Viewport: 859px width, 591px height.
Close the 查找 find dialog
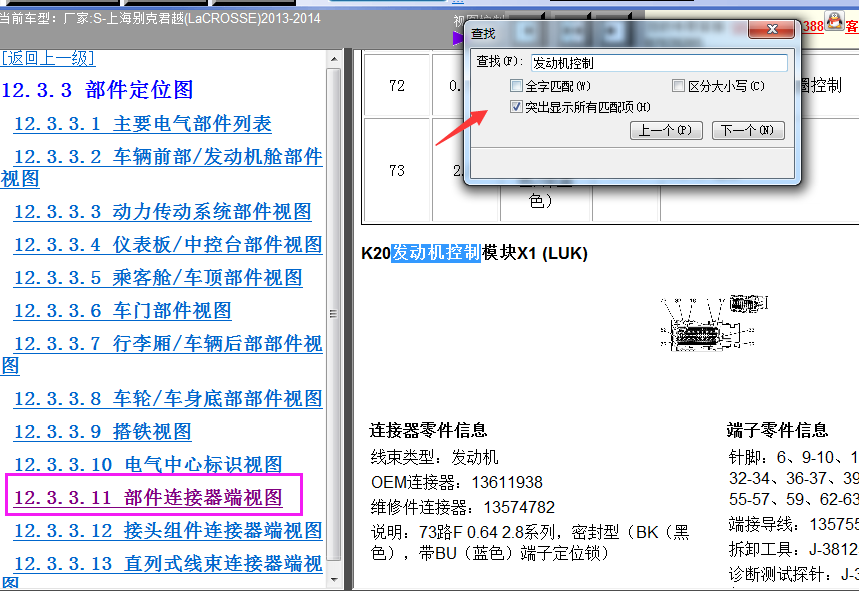click(771, 29)
